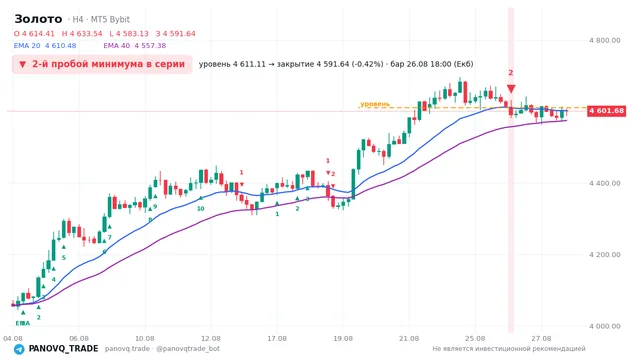Click the "19.08" date axis label
640x360 pixels.
tap(343, 338)
